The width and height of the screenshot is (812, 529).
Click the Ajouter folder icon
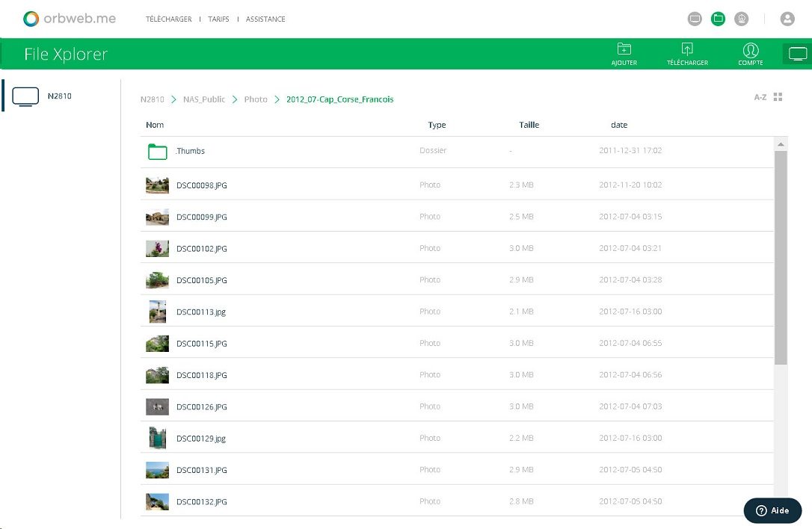click(x=624, y=50)
